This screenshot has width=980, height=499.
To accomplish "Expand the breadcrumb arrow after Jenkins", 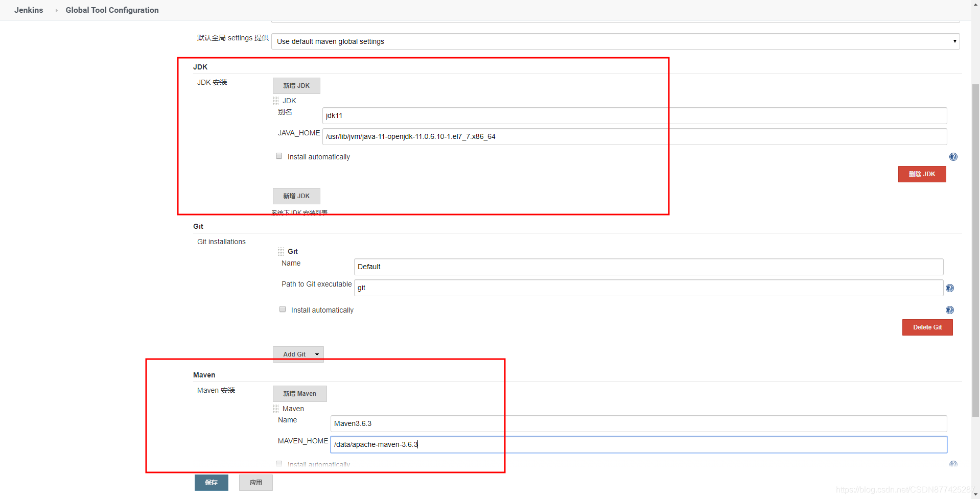I will [56, 10].
